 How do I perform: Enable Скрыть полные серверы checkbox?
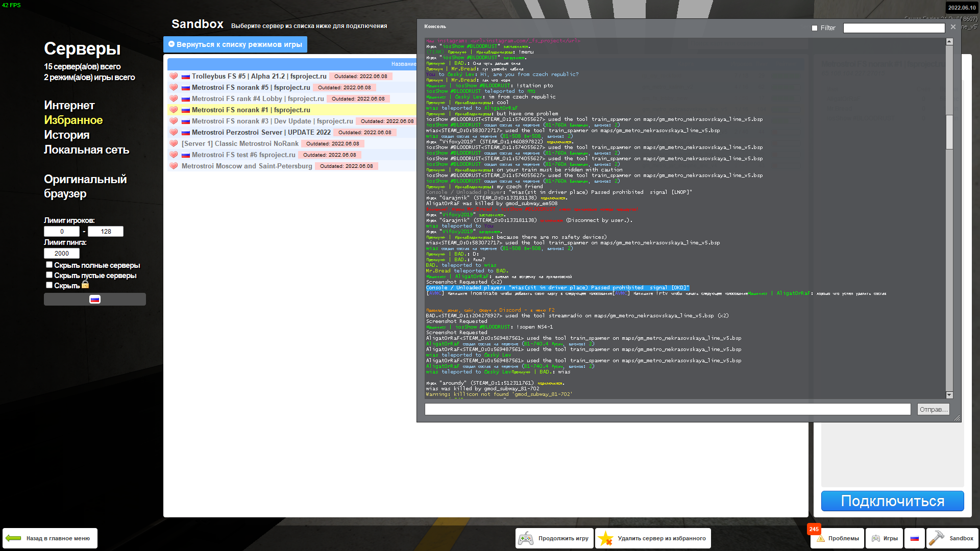point(49,265)
